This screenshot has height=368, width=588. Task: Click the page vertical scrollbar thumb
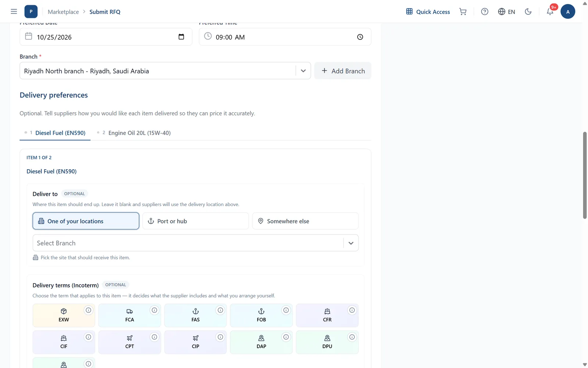585,175
